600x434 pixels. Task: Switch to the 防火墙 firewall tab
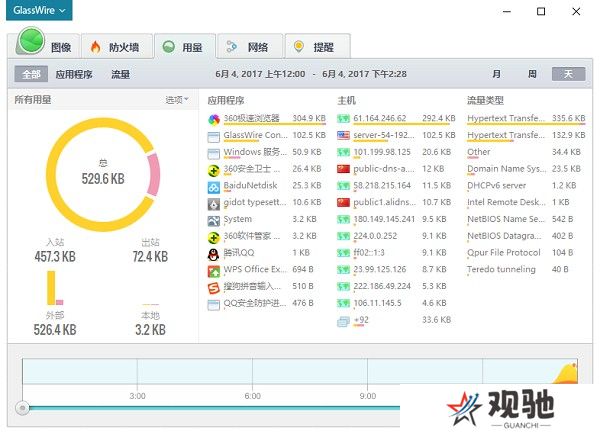[x=117, y=47]
